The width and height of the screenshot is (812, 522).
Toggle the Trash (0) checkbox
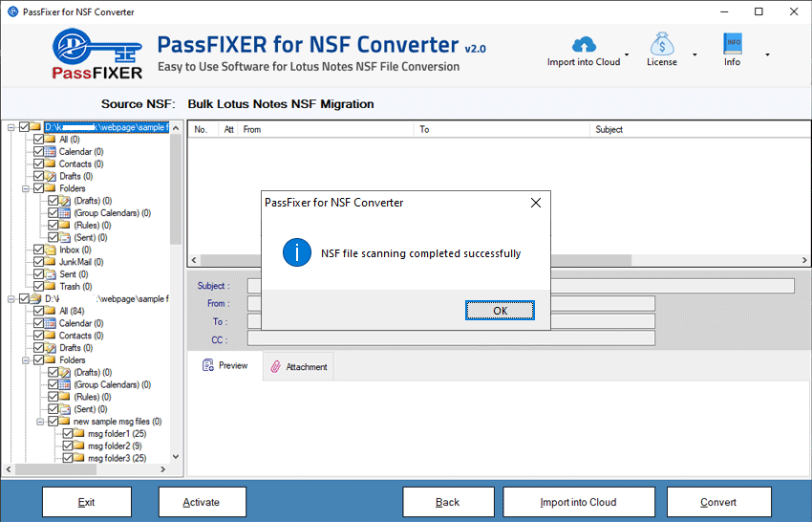38,286
